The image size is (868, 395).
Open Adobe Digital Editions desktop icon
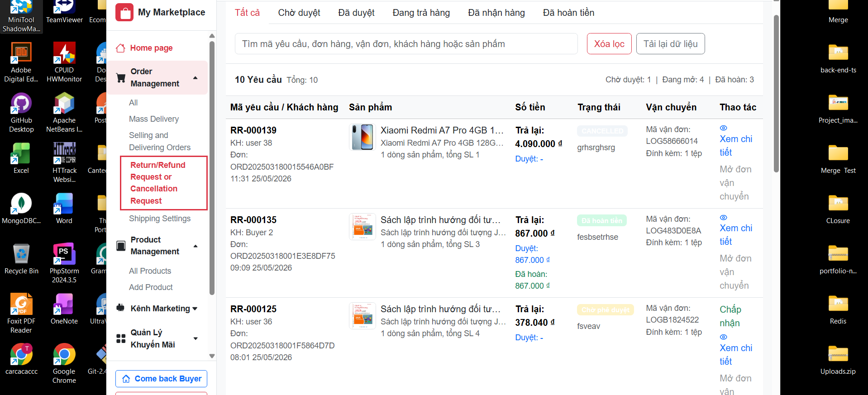pyautogui.click(x=21, y=62)
